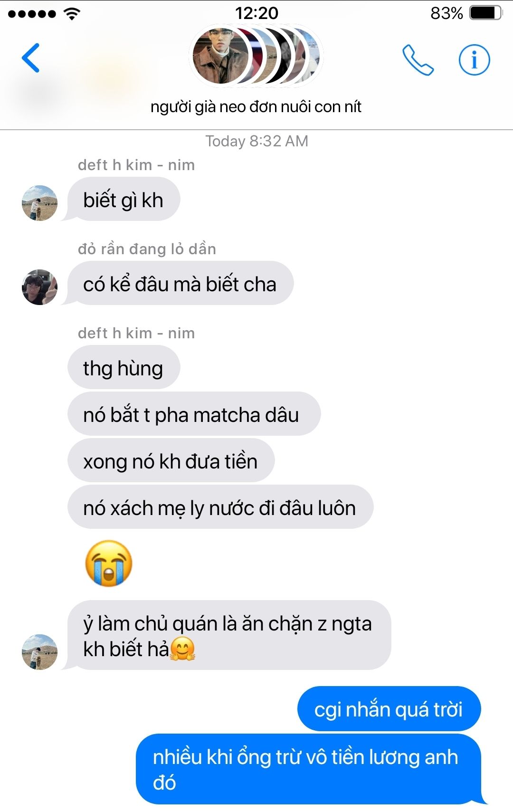The width and height of the screenshot is (513, 812).
Task: Select the nó bắt t pha matcha dâu bubble
Action: (x=194, y=414)
